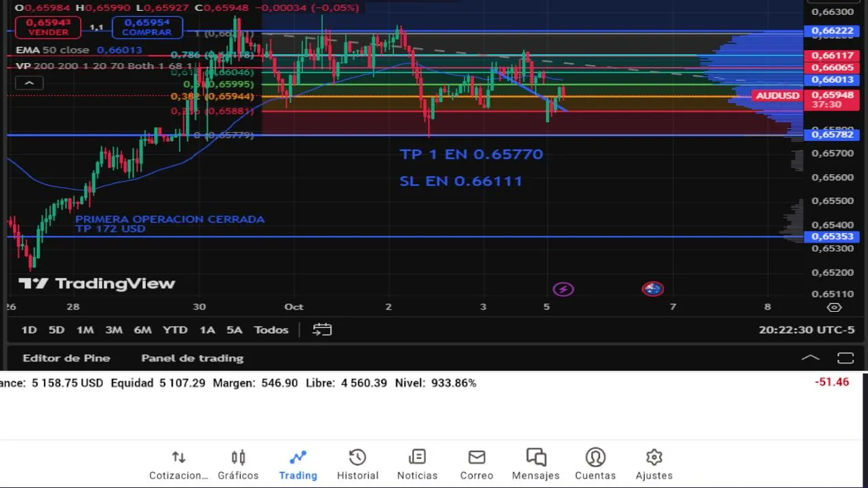Select the YTD time range

(x=175, y=330)
